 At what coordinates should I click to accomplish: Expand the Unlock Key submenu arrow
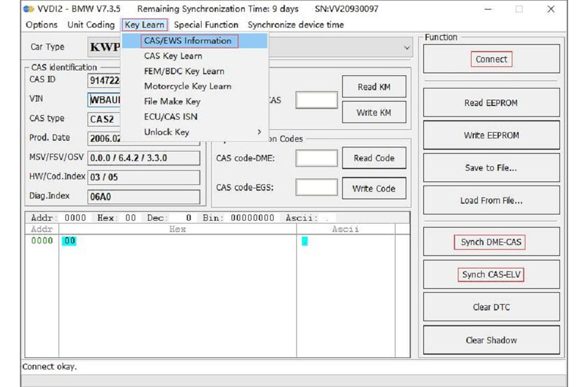pyautogui.click(x=259, y=132)
